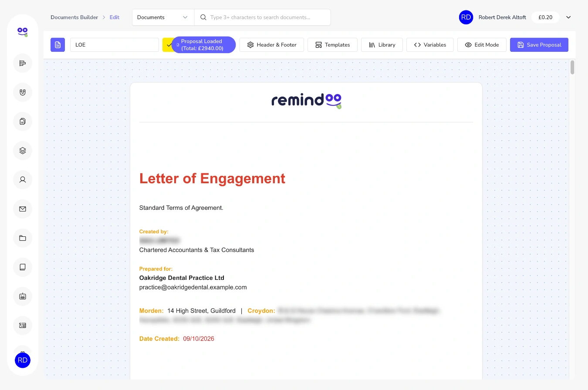588x390 pixels.
Task: Click the 14 High Street, Guildford address
Action: click(x=201, y=311)
